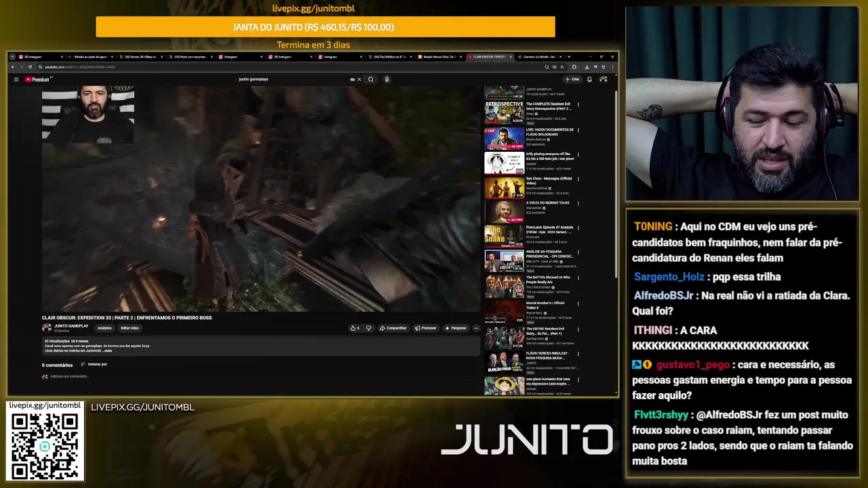Open options menu for 'luffy pissing everyone off' video
Viewport: 868px width, 488px height.
click(x=578, y=155)
